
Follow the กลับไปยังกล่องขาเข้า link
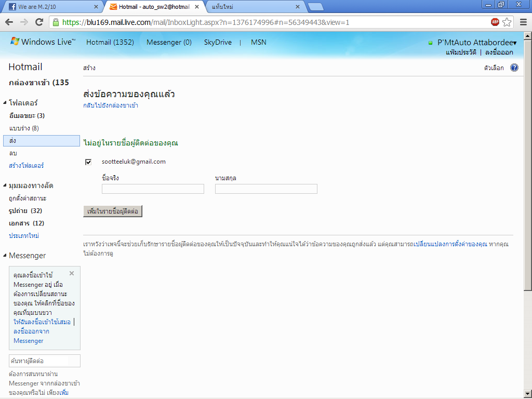click(x=111, y=105)
